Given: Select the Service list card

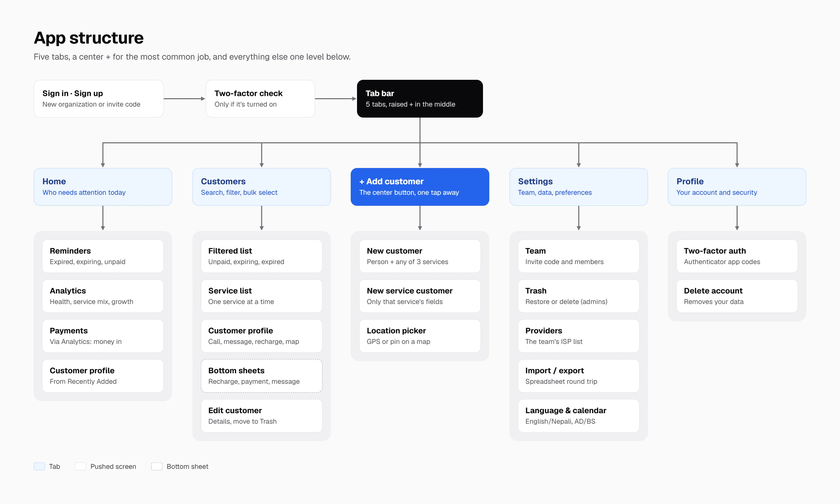Looking at the screenshot, I should coord(261,296).
